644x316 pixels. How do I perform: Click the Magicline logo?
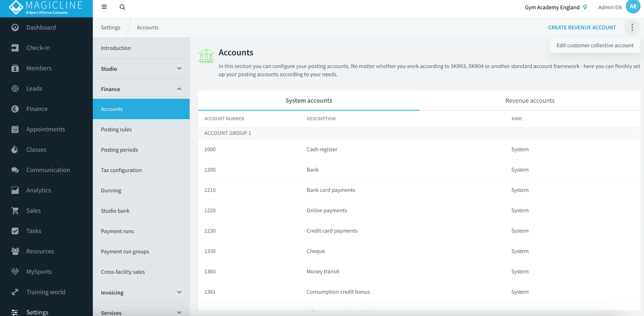(x=46, y=8)
